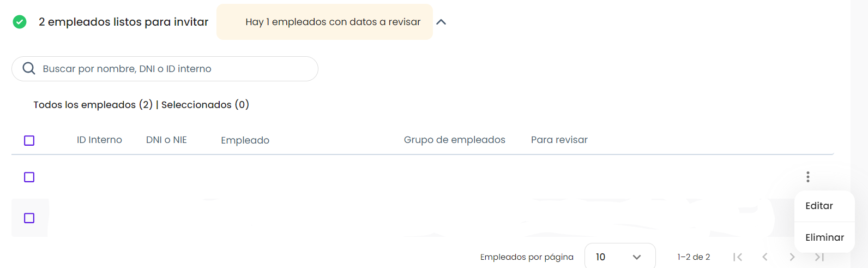Show Seleccionados (0) list
Screen dimensions: 868x268
tap(205, 105)
